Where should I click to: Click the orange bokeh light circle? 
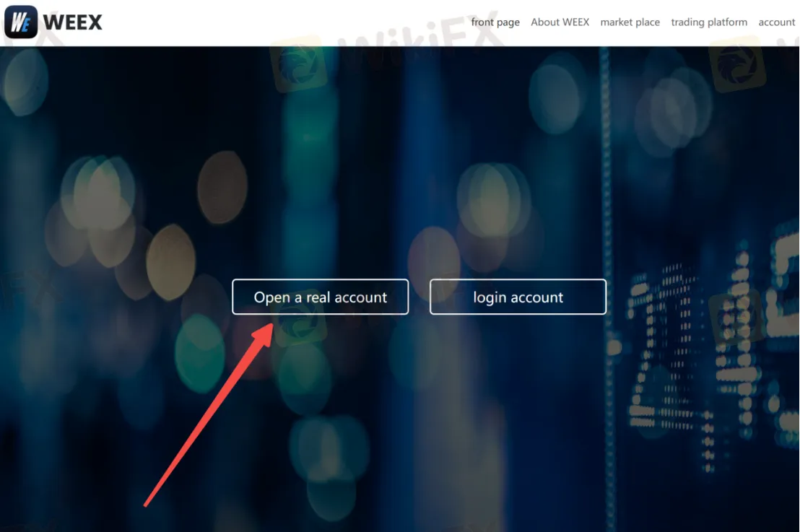[x=221, y=187]
